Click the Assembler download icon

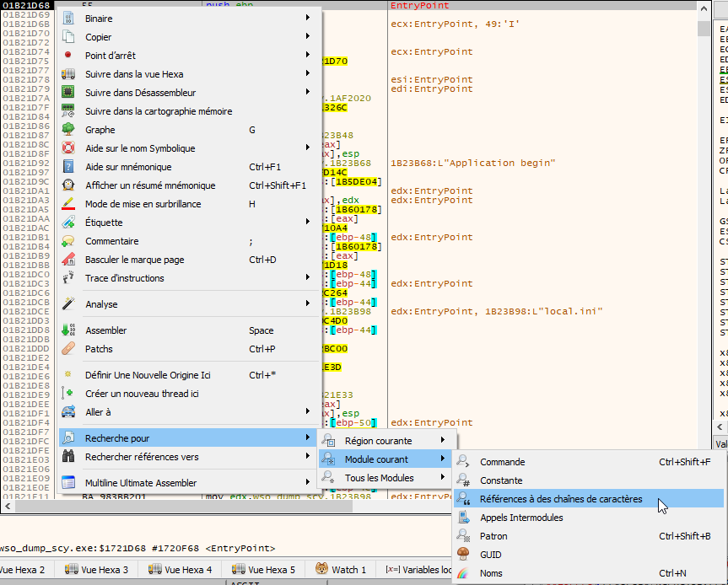pos(69,330)
